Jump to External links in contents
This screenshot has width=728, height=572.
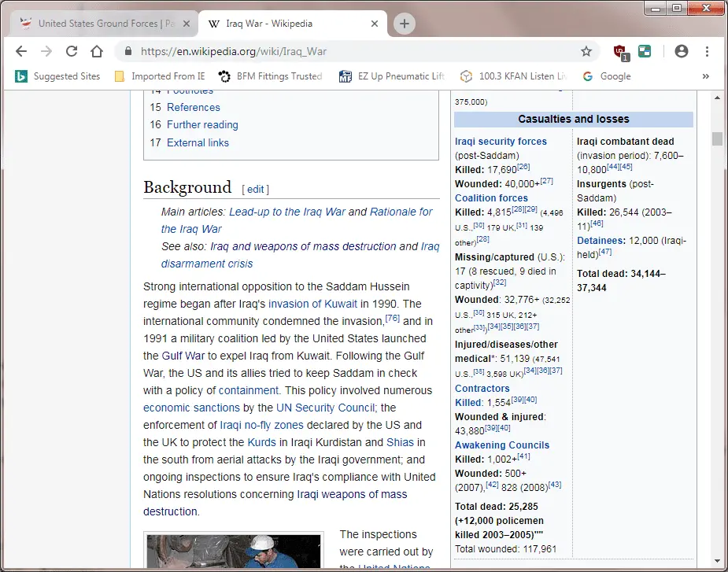coord(198,142)
